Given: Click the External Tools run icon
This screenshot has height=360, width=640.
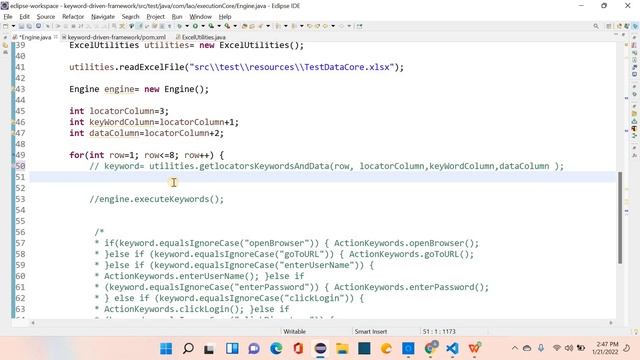Looking at the screenshot, I should 227,26.
